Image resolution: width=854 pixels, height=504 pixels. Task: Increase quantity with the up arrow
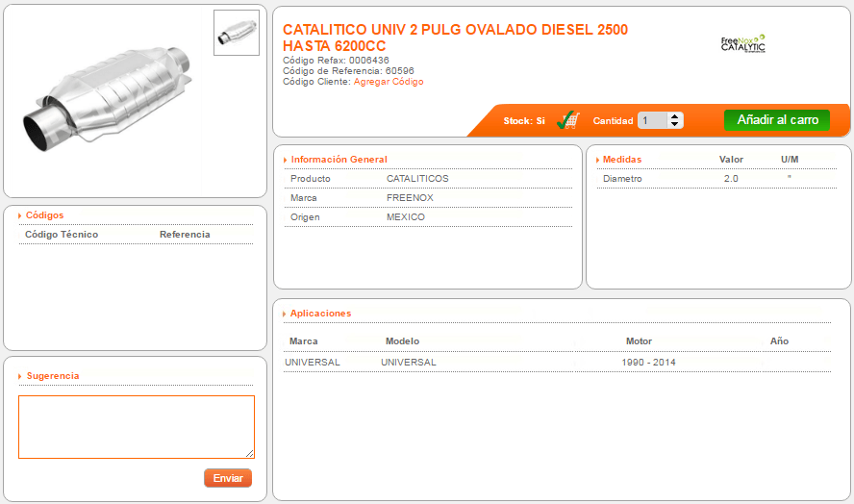(x=675, y=116)
